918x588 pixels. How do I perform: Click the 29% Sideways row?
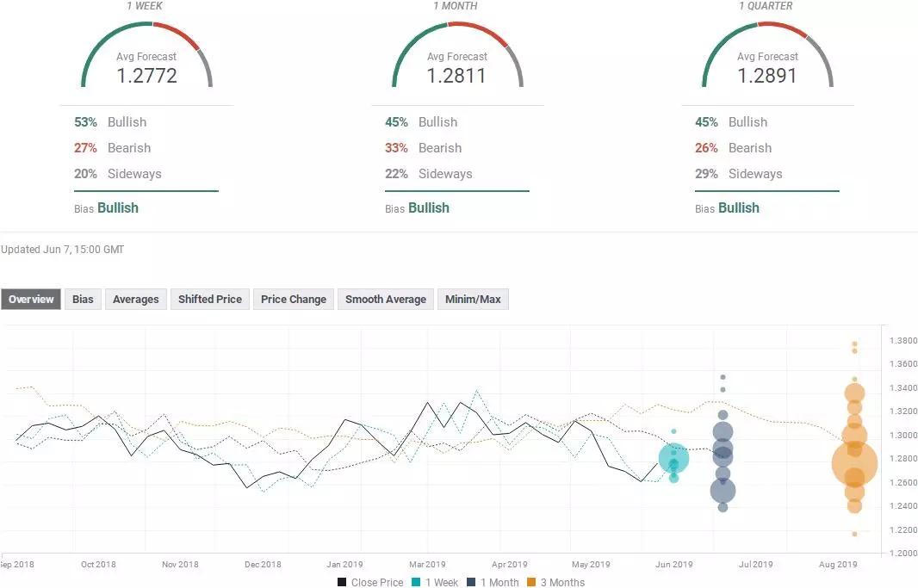[x=739, y=174]
